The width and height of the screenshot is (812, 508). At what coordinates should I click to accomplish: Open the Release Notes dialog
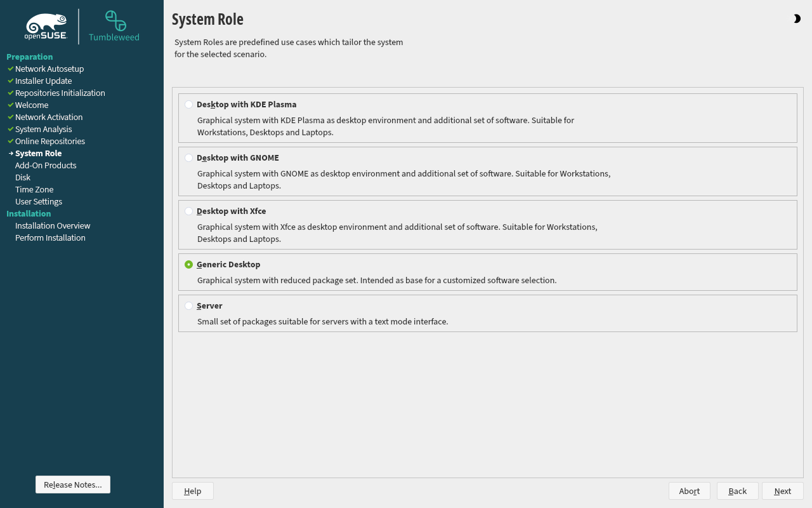click(73, 485)
